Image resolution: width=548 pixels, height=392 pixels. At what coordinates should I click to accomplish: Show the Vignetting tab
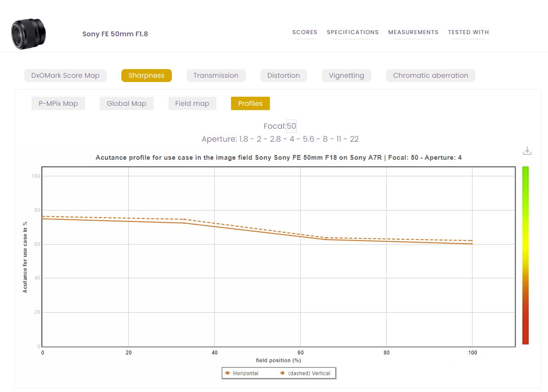click(346, 76)
